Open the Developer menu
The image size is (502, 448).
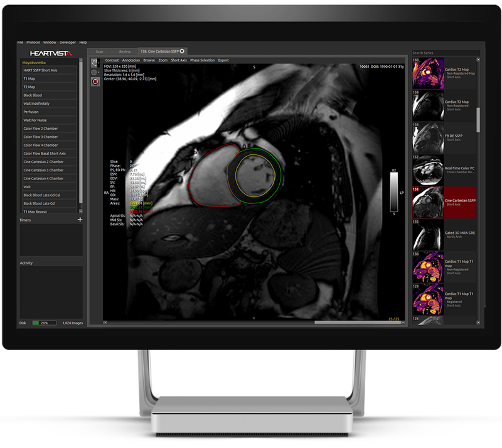point(68,42)
